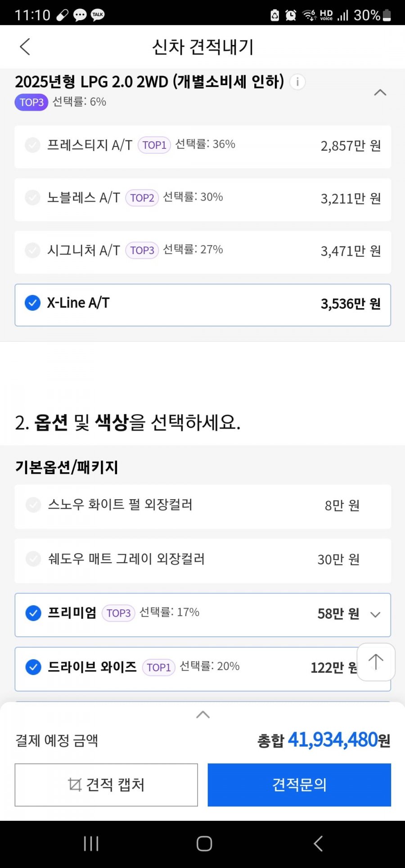
Task: Tap the 견적문의 button
Action: (299, 785)
